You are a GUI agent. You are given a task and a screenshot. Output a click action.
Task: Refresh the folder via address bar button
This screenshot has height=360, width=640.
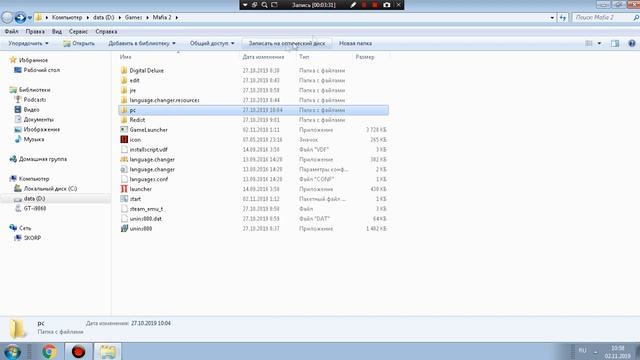pyautogui.click(x=563, y=18)
